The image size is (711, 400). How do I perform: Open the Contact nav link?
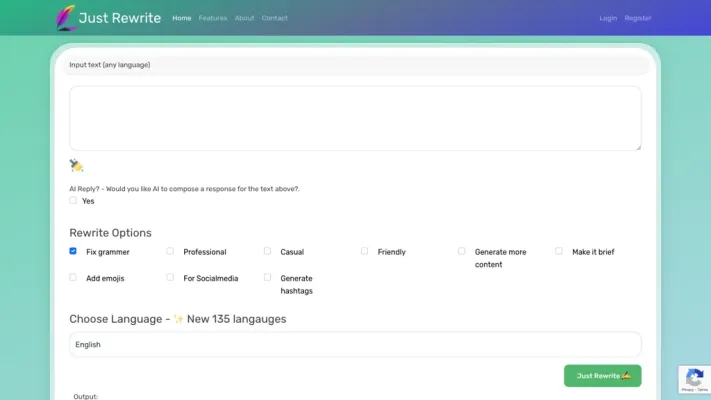click(x=274, y=18)
